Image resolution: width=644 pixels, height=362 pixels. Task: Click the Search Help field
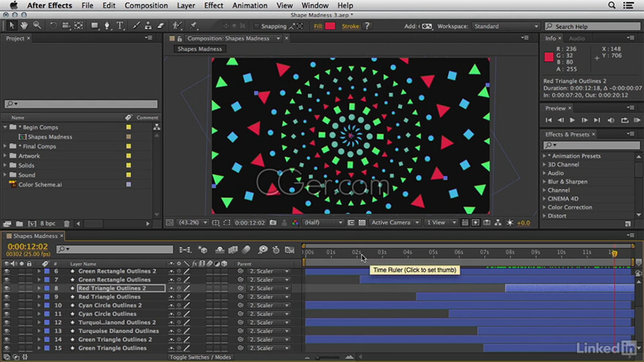tap(592, 26)
